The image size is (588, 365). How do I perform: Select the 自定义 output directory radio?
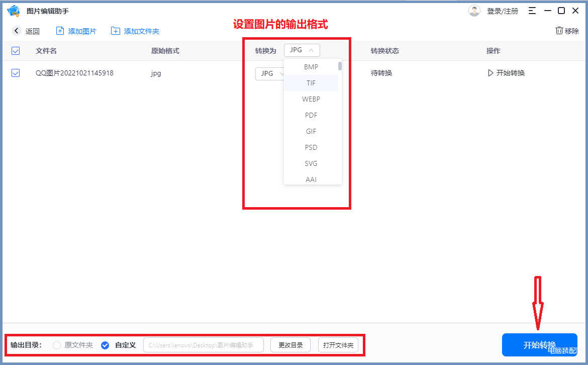tap(105, 345)
